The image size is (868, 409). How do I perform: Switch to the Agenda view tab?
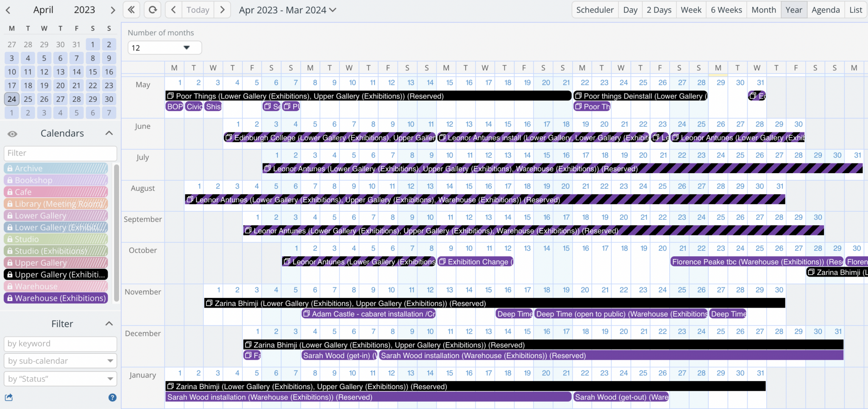[x=825, y=9]
